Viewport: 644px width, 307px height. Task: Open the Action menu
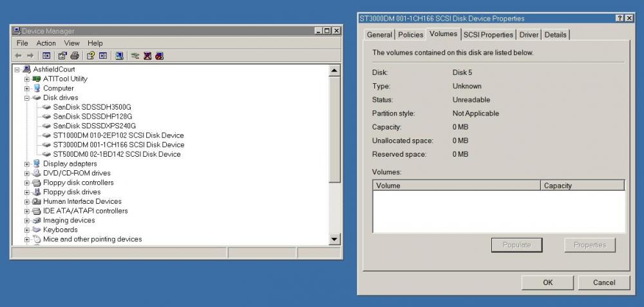46,43
